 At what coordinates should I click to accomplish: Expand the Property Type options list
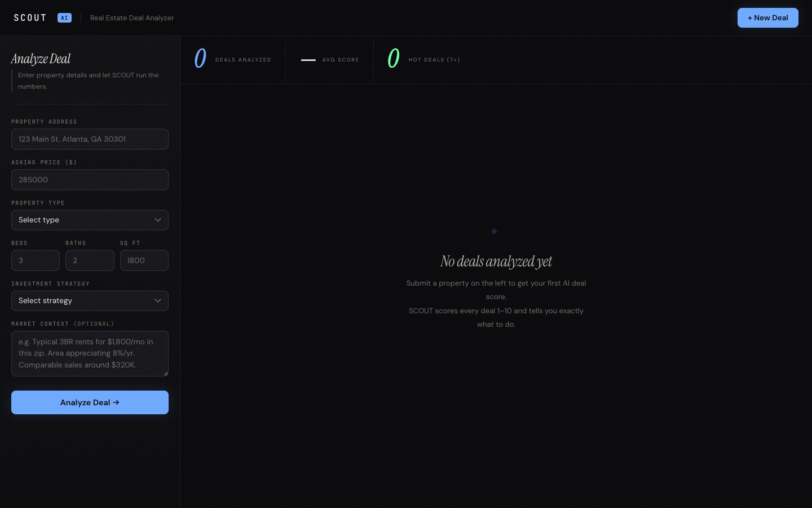(x=90, y=220)
